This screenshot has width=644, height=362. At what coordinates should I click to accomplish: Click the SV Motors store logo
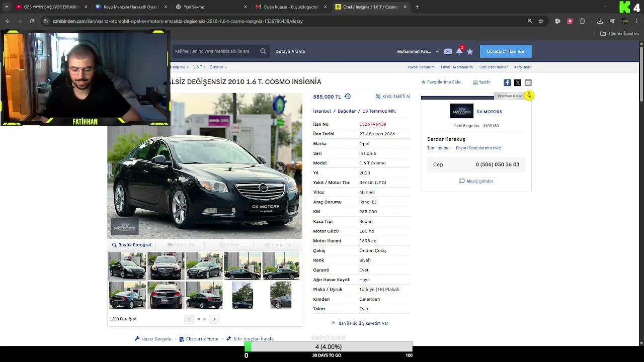point(461,111)
